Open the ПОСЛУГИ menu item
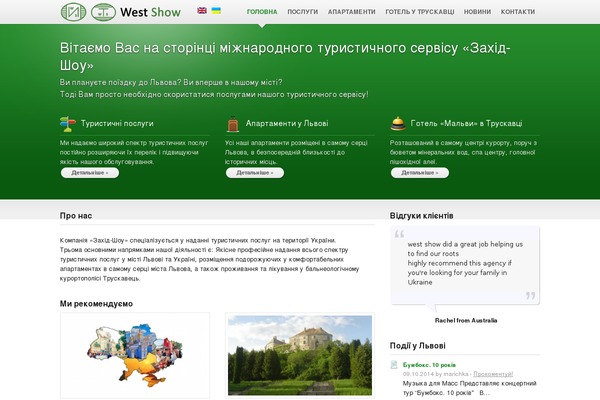The image size is (600, 400). (x=303, y=12)
